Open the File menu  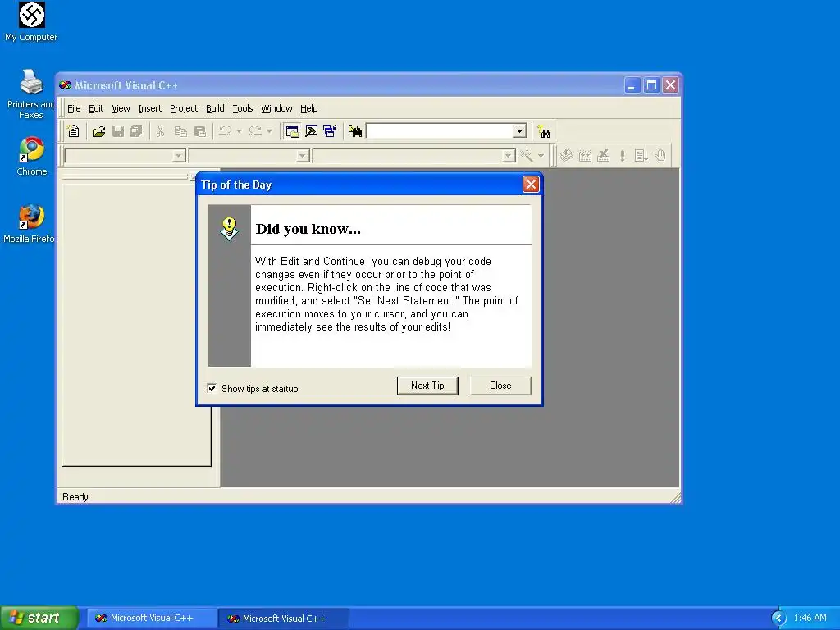click(74, 108)
